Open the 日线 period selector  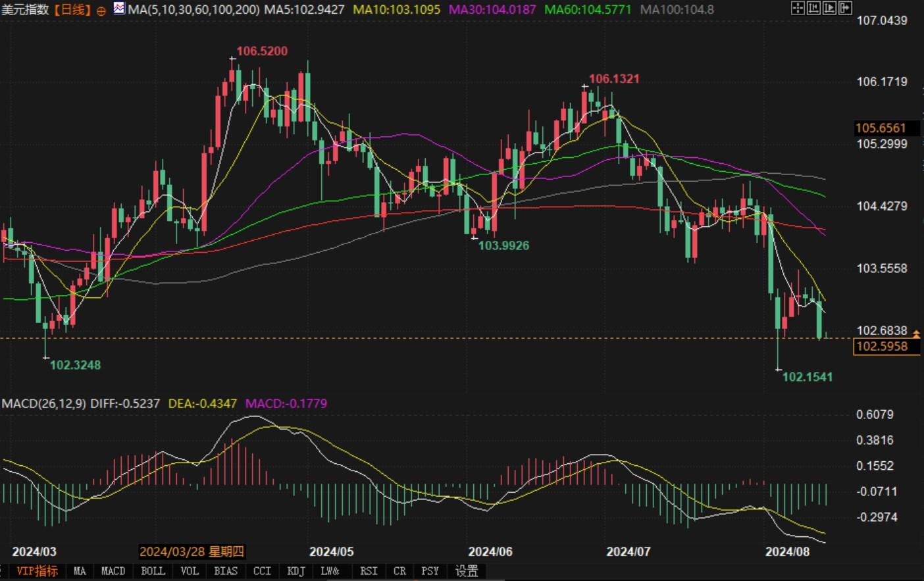tap(71, 10)
